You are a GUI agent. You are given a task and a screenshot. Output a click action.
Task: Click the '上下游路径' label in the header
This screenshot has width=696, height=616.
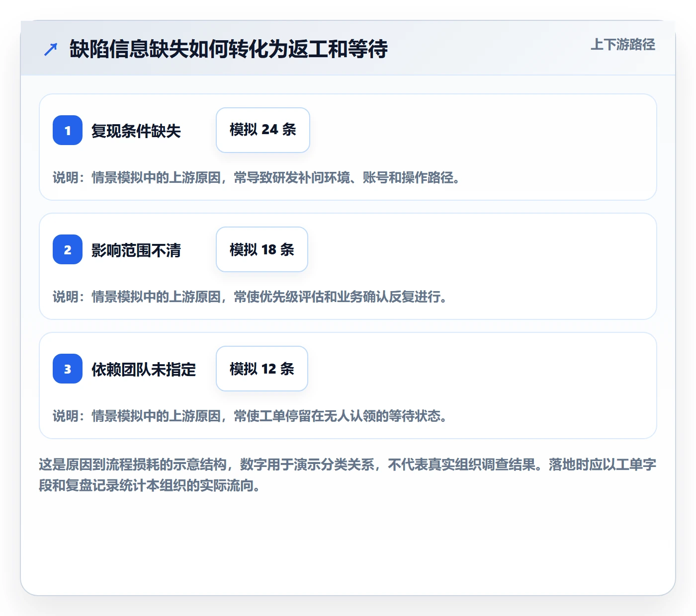point(623,44)
